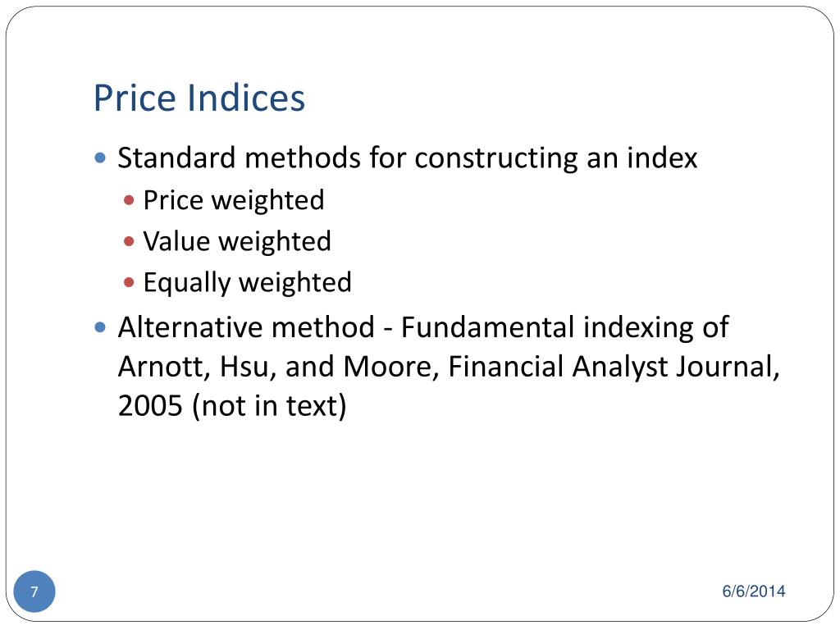
Task: Click the blue bullet before Standard methods
Action: tap(99, 158)
